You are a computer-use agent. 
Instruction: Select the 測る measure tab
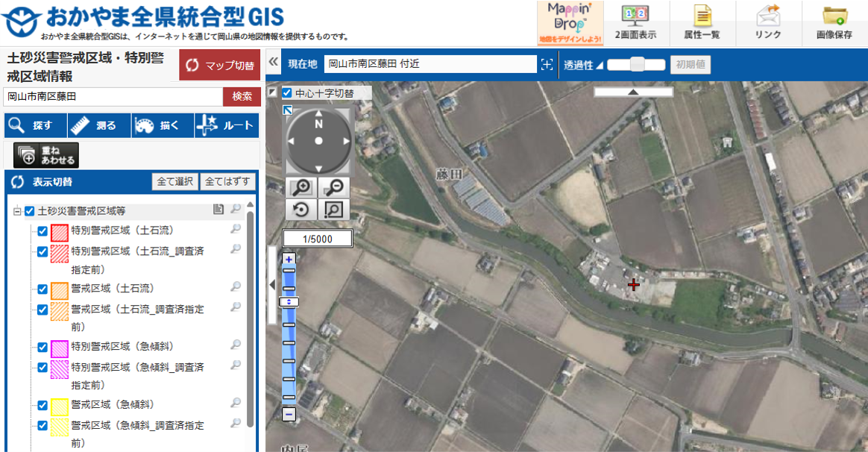(98, 126)
